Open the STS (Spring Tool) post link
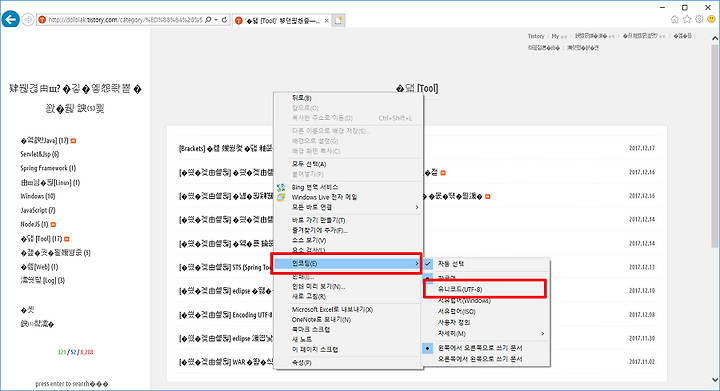The width and height of the screenshot is (720, 391). coord(225,267)
